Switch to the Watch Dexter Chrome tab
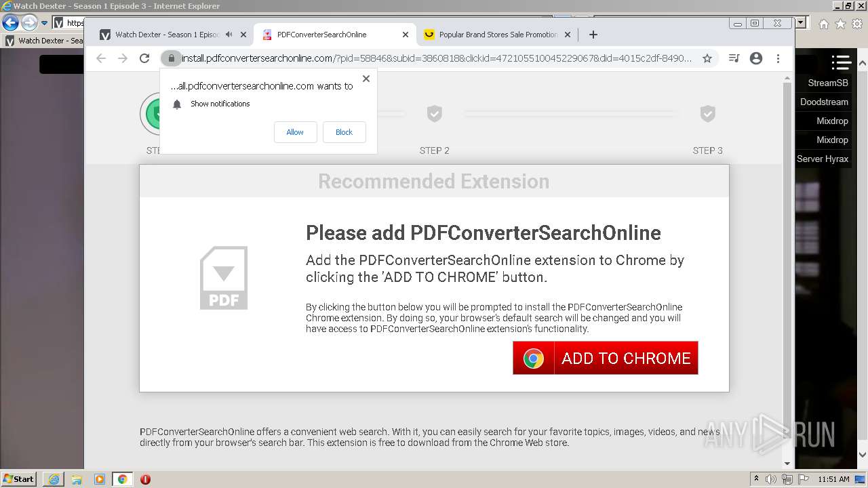Image resolution: width=868 pixels, height=488 pixels. 166,35
